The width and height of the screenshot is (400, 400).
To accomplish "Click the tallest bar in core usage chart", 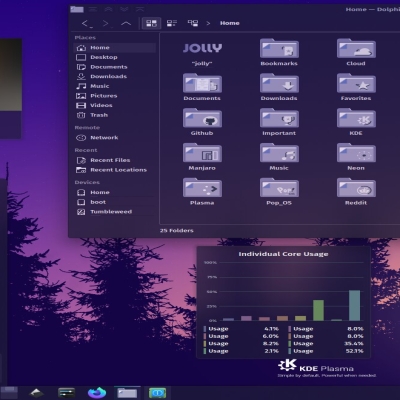I will [x=354, y=305].
